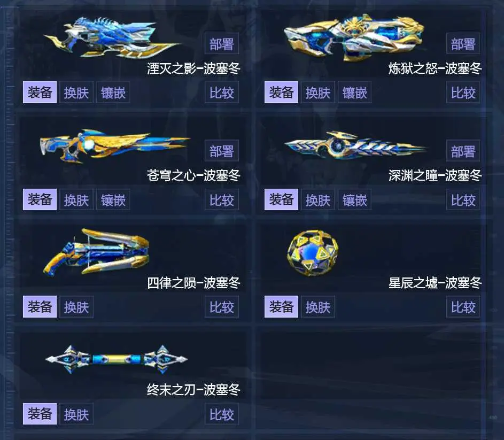The image size is (504, 440).
Task: Compare 星辰之墟-波塞冬 with 比较
Action: pos(463,306)
